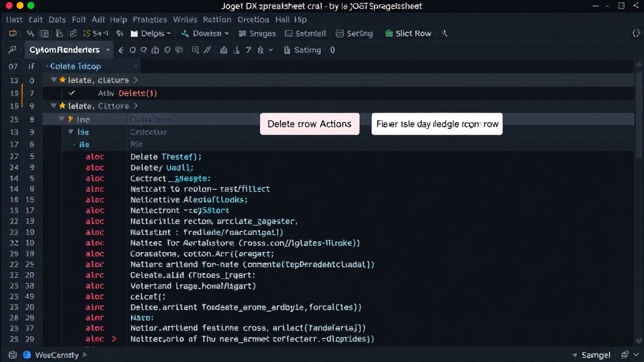Open the Delps dropdown
The width and height of the screenshot is (644, 362).
pos(150,34)
